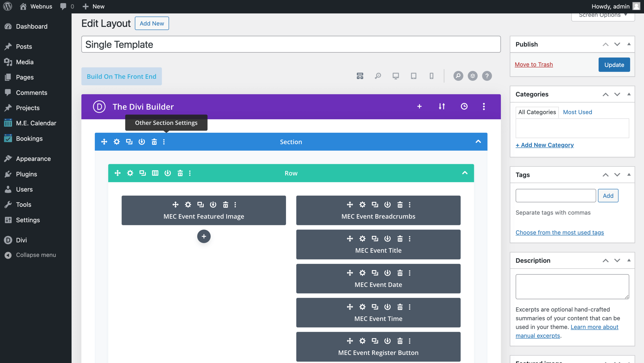The height and width of the screenshot is (363, 644).
Task: Open Divi Builder history clock icon
Action: point(464,106)
